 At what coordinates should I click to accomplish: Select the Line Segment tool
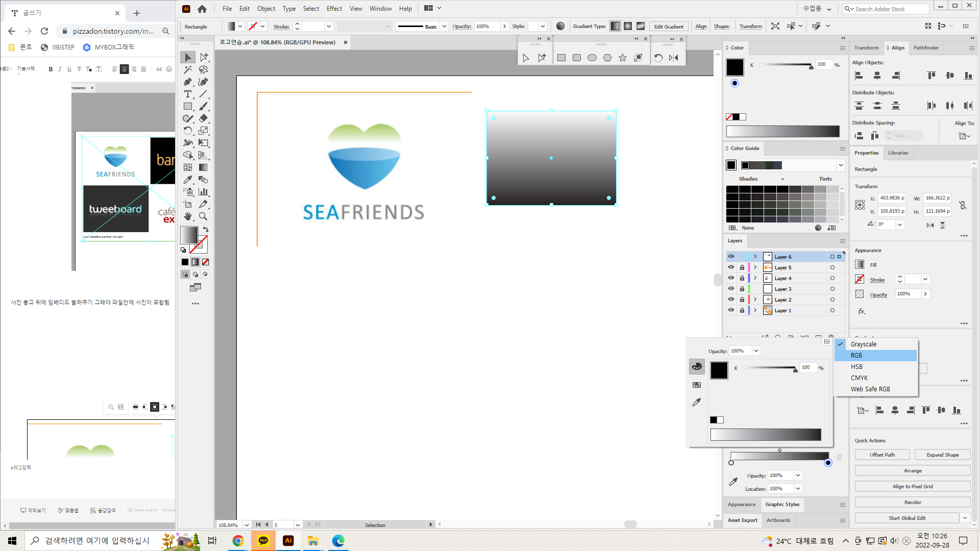coord(203,94)
